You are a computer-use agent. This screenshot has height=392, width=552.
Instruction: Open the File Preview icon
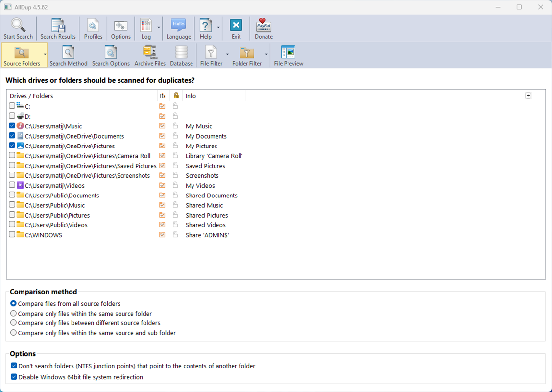coord(288,52)
